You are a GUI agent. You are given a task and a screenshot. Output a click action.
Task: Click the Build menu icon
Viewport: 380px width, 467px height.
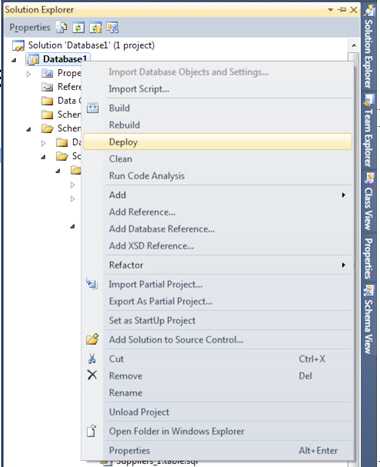[x=93, y=108]
